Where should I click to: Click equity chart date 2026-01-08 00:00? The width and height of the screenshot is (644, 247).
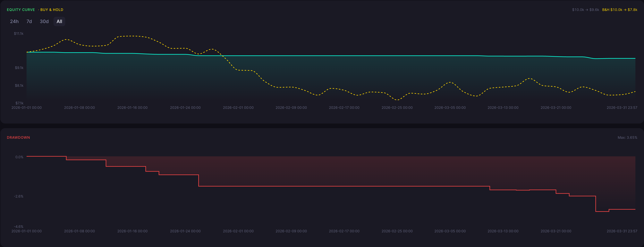click(80, 107)
